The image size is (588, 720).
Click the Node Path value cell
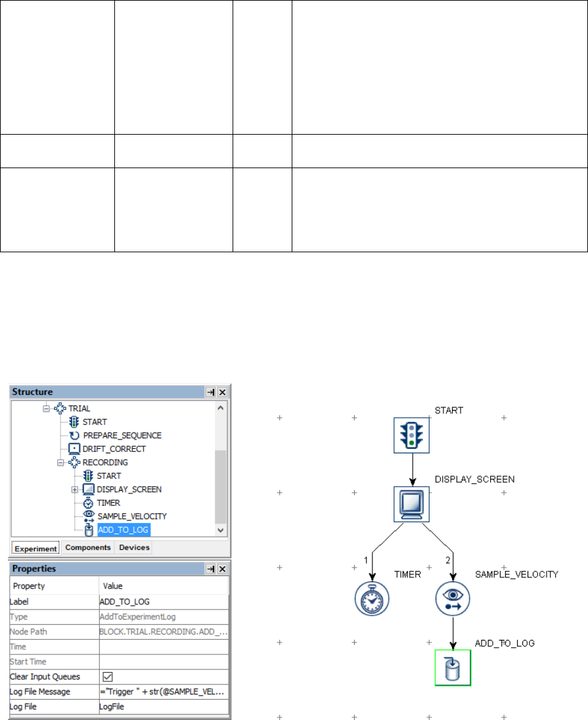(164, 632)
